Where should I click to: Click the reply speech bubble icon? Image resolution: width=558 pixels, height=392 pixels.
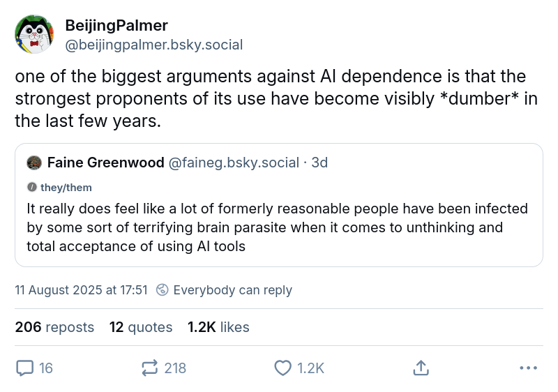[24, 368]
